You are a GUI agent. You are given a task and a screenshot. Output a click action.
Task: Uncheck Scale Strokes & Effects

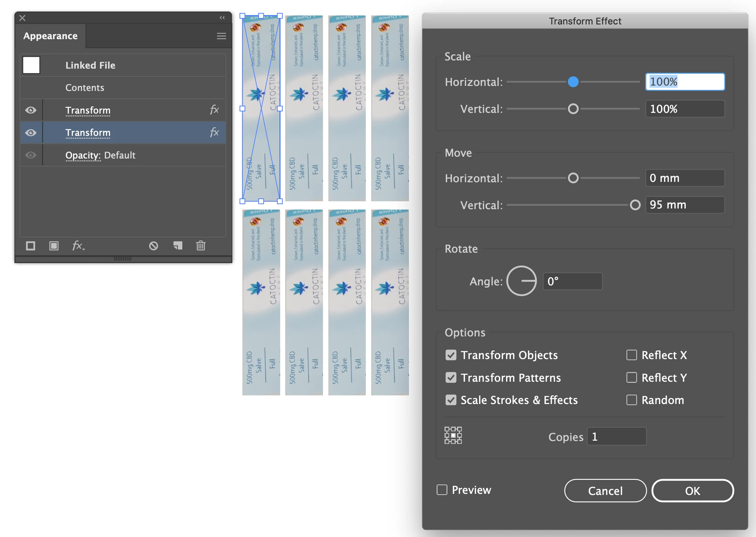click(x=451, y=400)
